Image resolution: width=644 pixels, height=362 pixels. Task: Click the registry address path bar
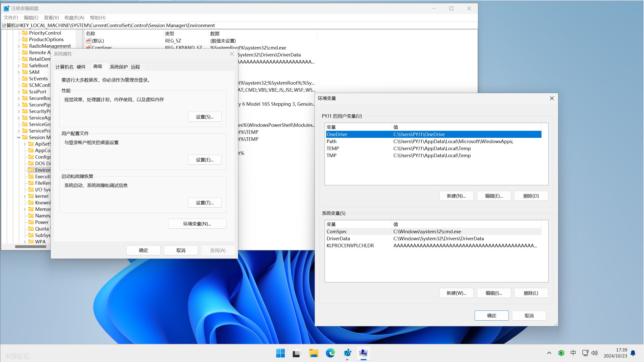pyautogui.click(x=239, y=25)
